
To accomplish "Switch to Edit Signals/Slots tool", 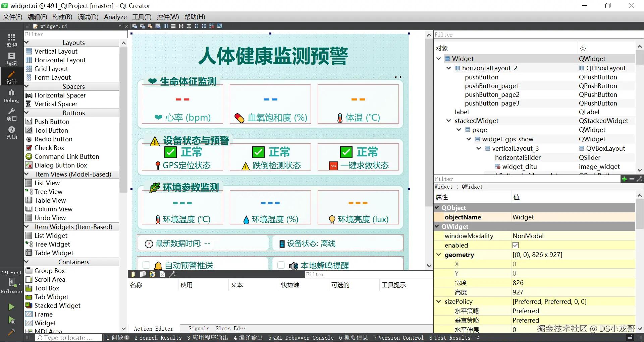I will (142, 26).
